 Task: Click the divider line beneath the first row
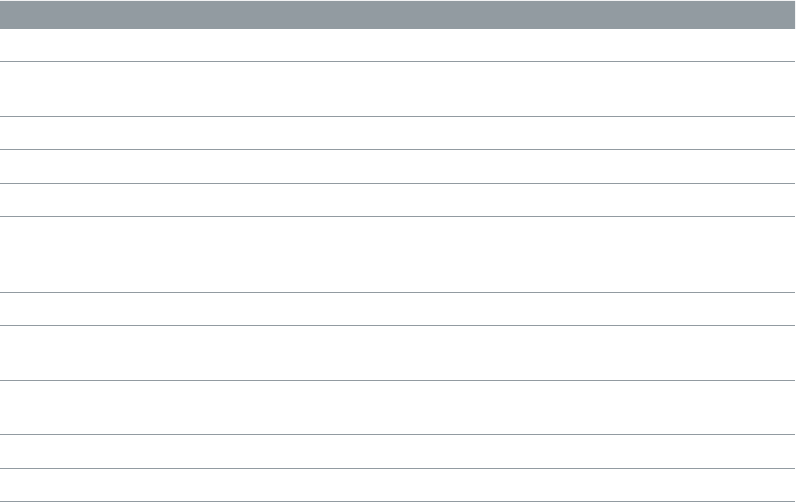click(x=398, y=62)
